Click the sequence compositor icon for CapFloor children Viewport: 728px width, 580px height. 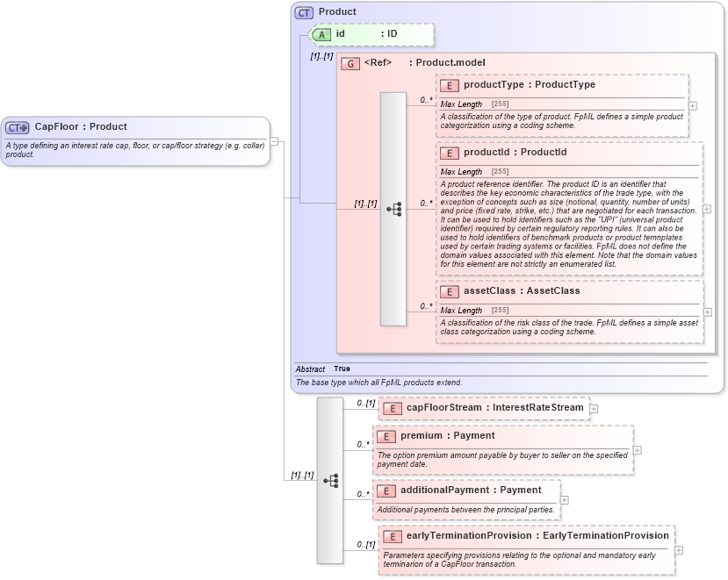point(331,481)
